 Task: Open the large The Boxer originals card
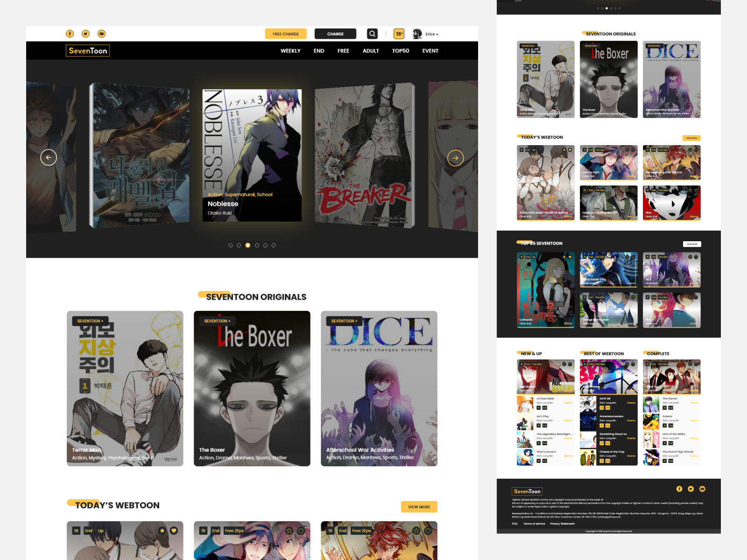[x=252, y=388]
